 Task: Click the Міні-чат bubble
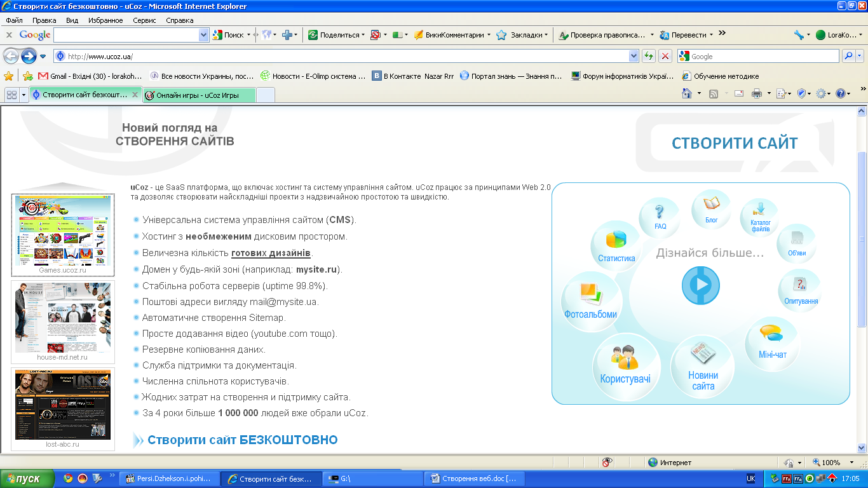pos(772,344)
